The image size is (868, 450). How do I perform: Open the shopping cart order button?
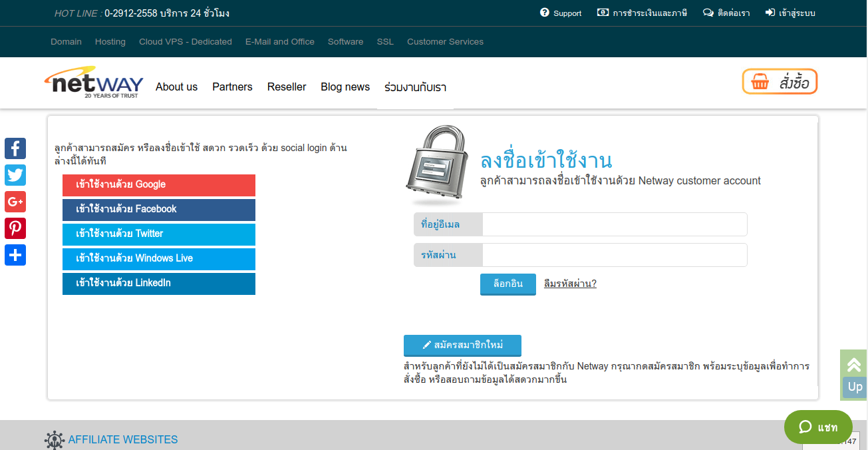click(x=780, y=82)
